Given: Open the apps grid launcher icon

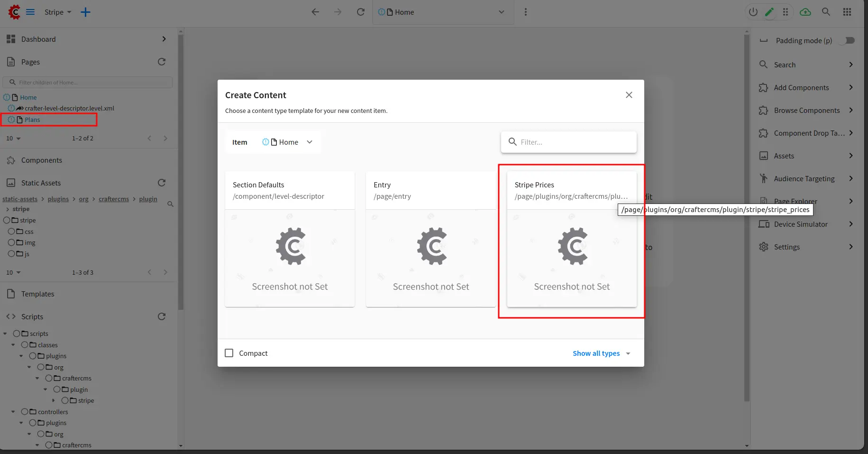Looking at the screenshot, I should coord(847,12).
